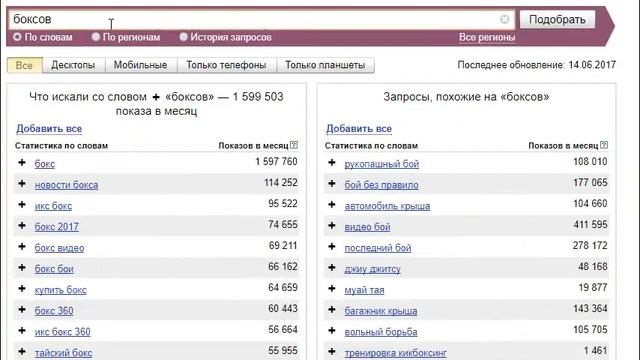
Task: Open the 'купить бокс' keyword link
Action: 60,290
